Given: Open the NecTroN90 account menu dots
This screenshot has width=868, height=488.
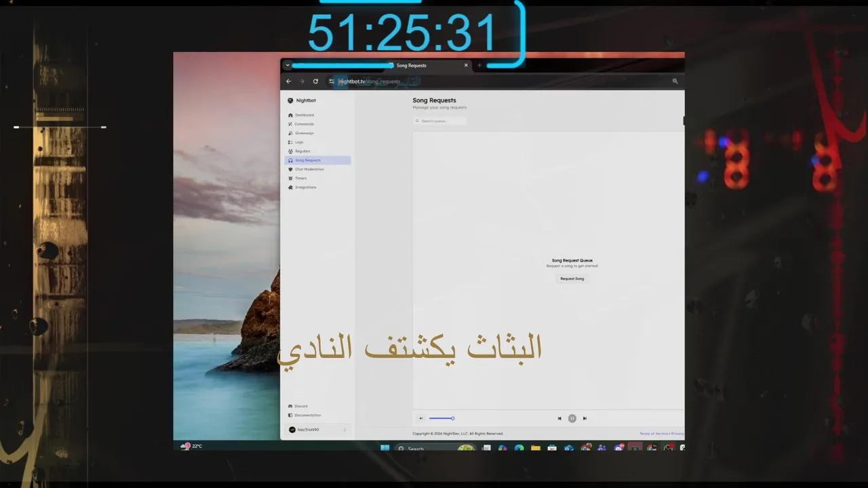Looking at the screenshot, I should point(344,430).
